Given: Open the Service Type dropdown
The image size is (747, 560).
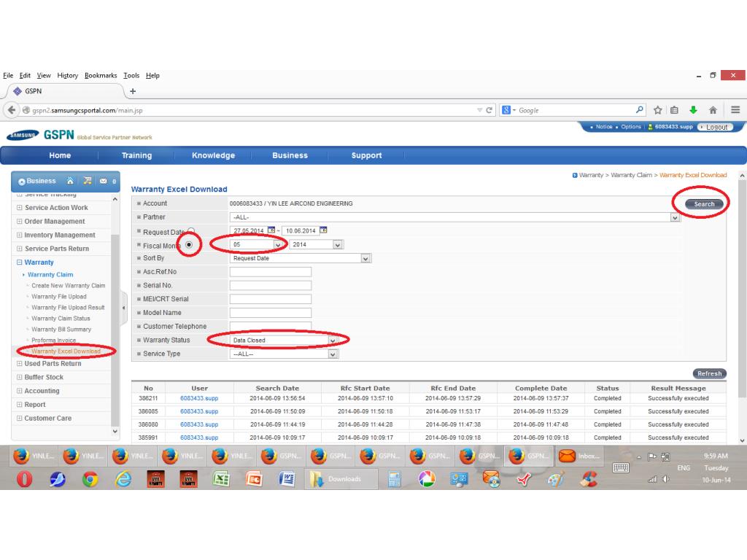Looking at the screenshot, I should pyautogui.click(x=333, y=354).
